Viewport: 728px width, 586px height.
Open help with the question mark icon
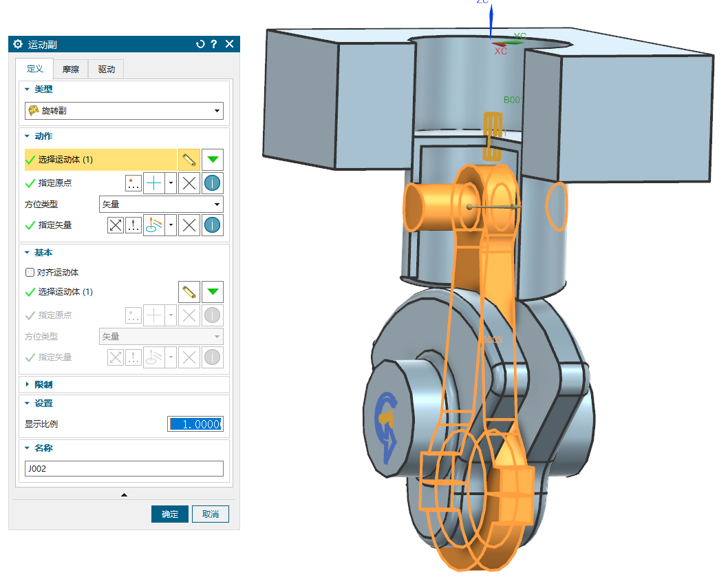[214, 44]
